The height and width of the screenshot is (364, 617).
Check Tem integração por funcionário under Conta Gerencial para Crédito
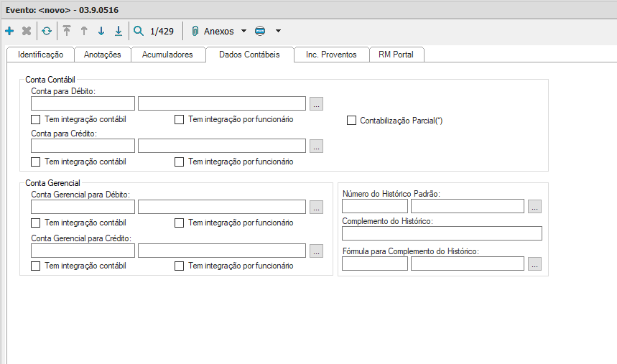(180, 266)
